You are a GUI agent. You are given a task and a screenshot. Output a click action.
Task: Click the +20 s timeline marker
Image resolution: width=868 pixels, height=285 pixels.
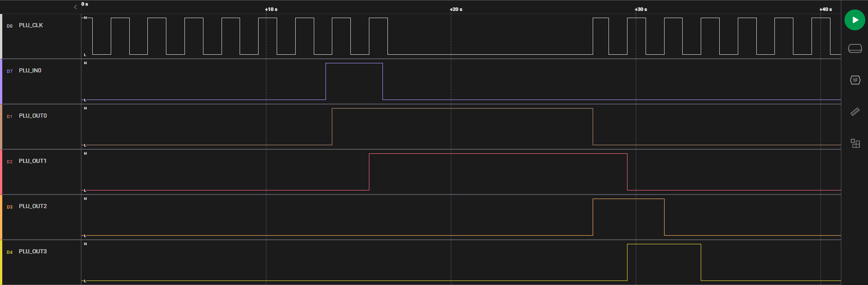[456, 9]
